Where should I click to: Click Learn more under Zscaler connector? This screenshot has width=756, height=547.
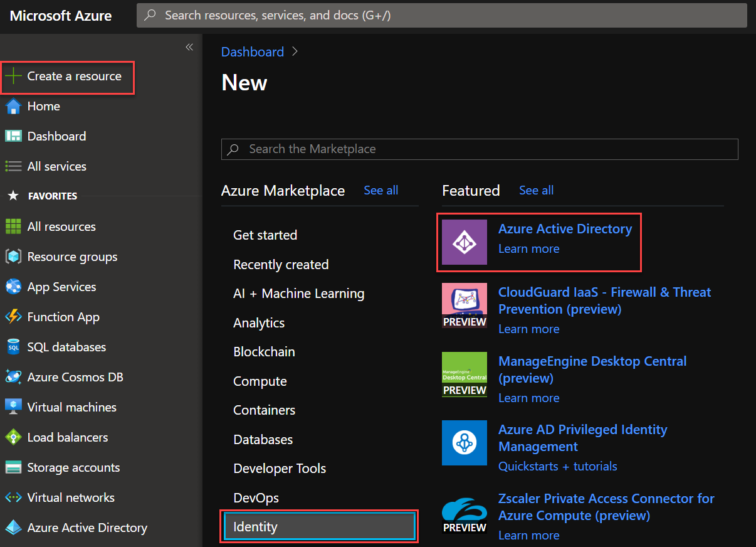pos(529,536)
